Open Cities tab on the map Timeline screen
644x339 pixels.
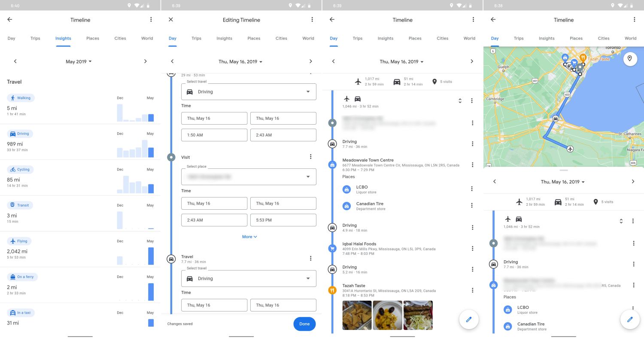603,38
